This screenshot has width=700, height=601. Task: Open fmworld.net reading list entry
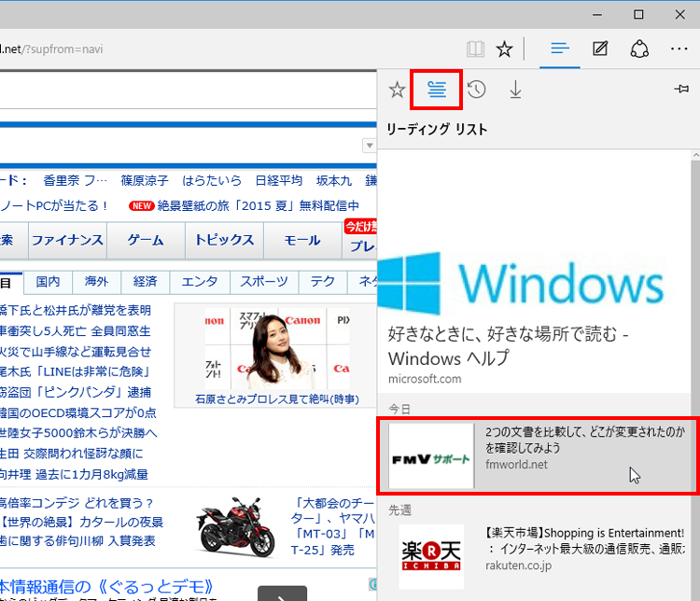(538, 455)
